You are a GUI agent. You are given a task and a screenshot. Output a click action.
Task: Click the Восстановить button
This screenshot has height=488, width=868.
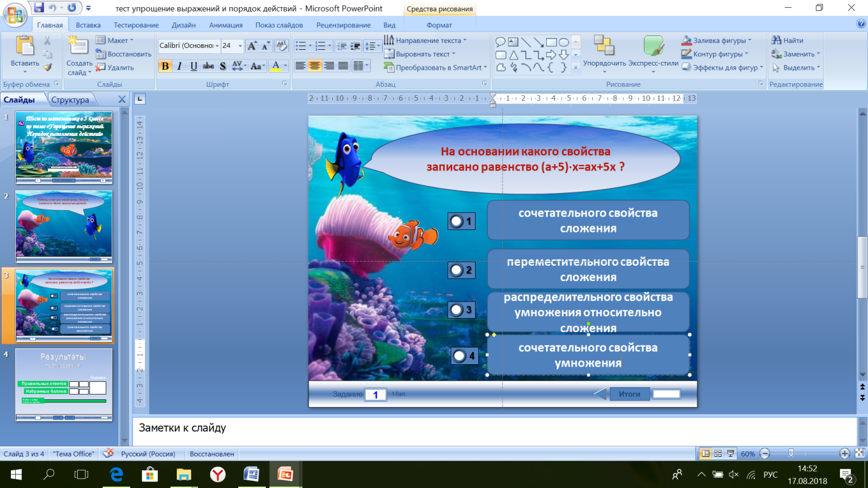point(123,54)
